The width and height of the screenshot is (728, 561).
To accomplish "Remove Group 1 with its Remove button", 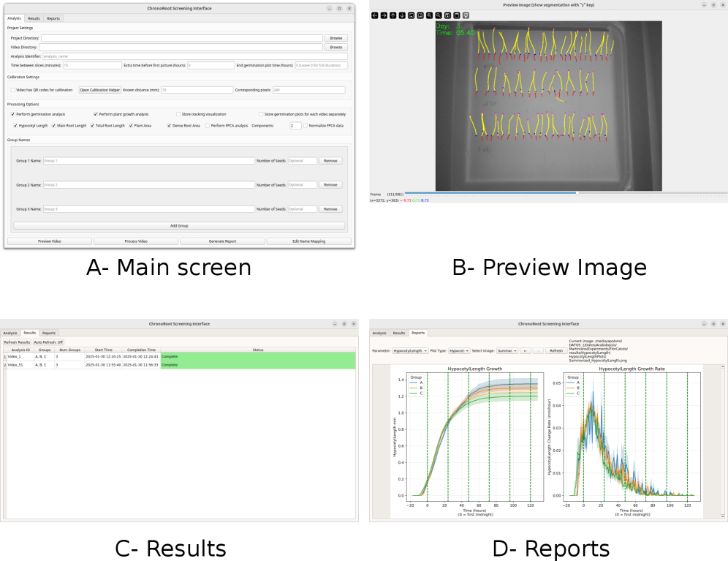I will 330,161.
